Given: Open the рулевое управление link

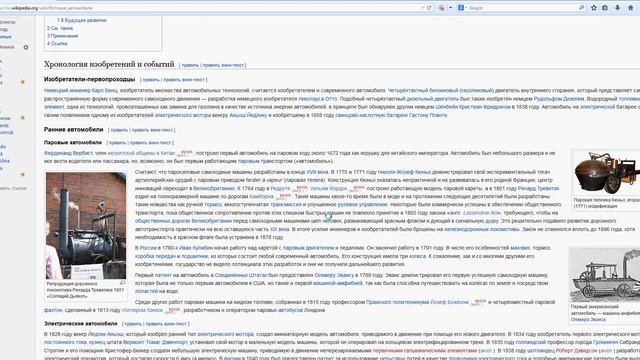Looking at the screenshot, I should click(362, 205).
